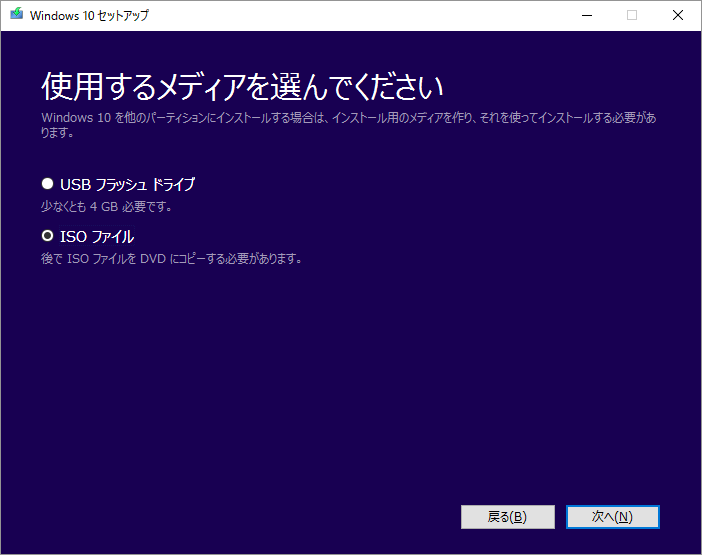Click the Windows 10 セットアップ title text
The image size is (702, 555).
point(89,15)
